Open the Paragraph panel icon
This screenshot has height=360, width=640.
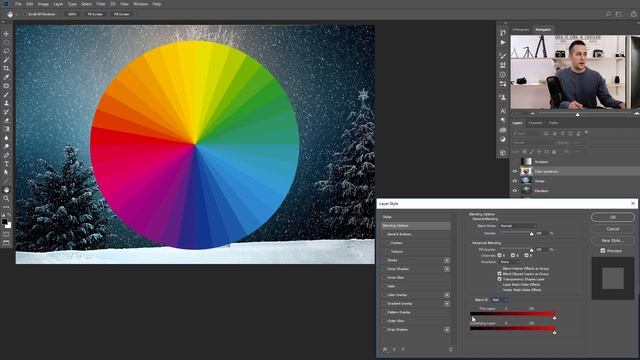pyautogui.click(x=503, y=120)
